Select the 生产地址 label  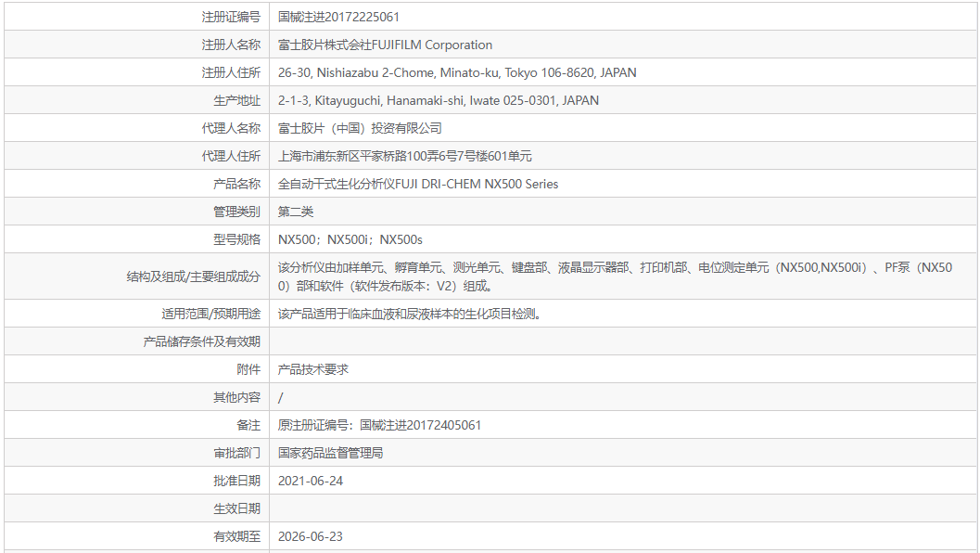(x=236, y=101)
